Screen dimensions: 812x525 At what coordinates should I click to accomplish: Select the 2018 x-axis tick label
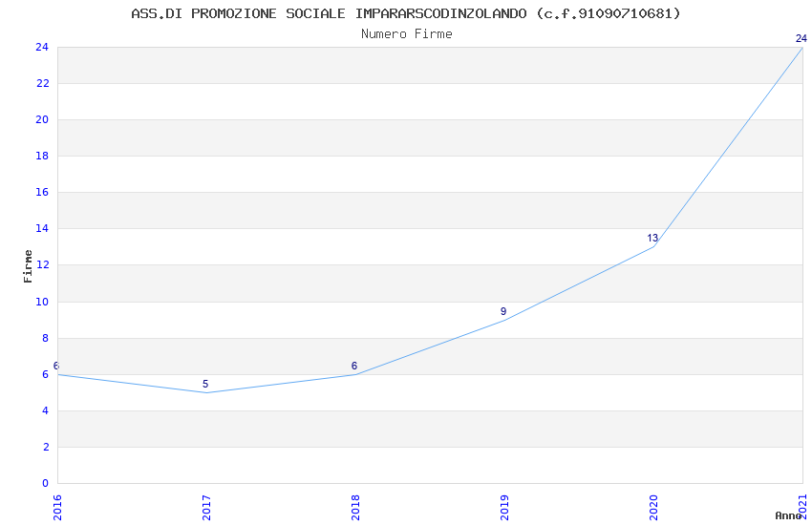[x=355, y=508]
